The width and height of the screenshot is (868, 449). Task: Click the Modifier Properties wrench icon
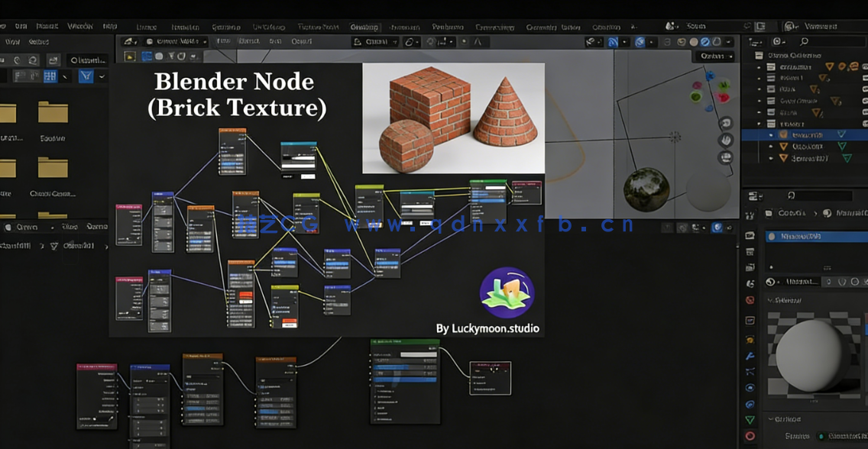pyautogui.click(x=748, y=355)
